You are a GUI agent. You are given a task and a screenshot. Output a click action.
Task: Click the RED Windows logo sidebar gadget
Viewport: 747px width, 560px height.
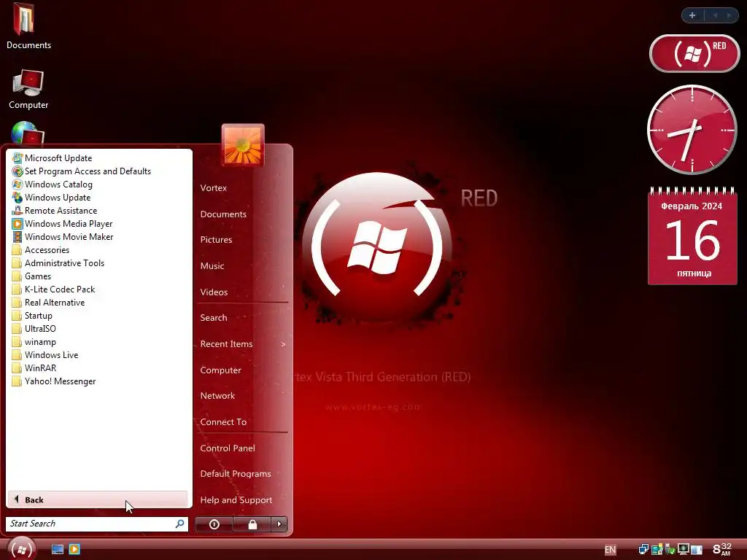pos(694,53)
